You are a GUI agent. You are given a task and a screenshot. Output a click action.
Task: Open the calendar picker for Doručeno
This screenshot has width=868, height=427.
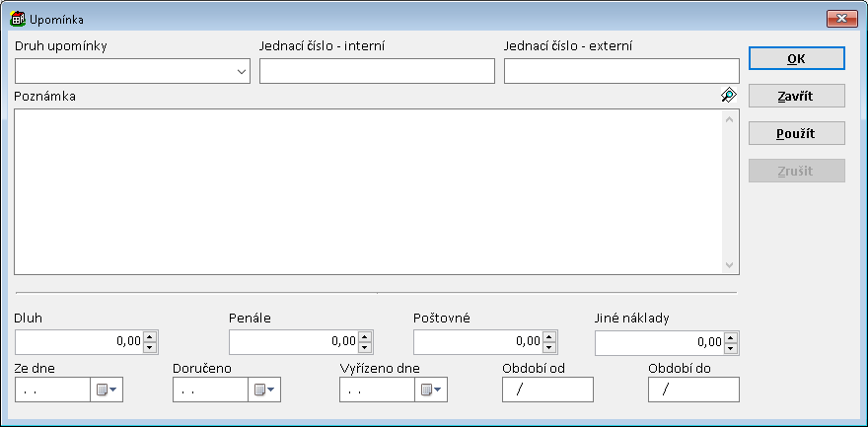(262, 391)
